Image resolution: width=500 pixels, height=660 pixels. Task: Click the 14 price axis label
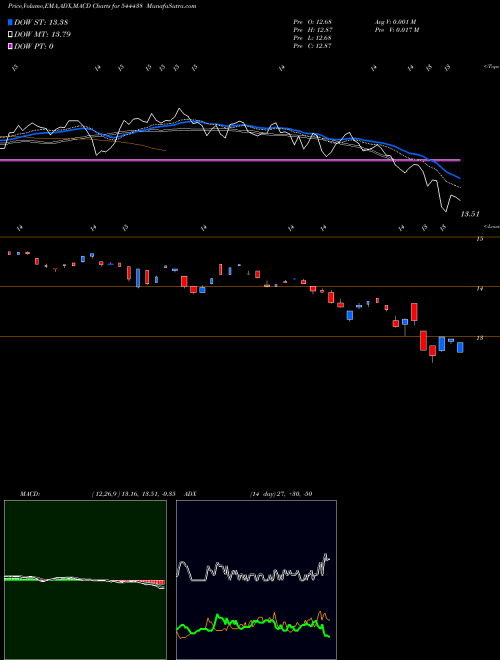(x=479, y=289)
